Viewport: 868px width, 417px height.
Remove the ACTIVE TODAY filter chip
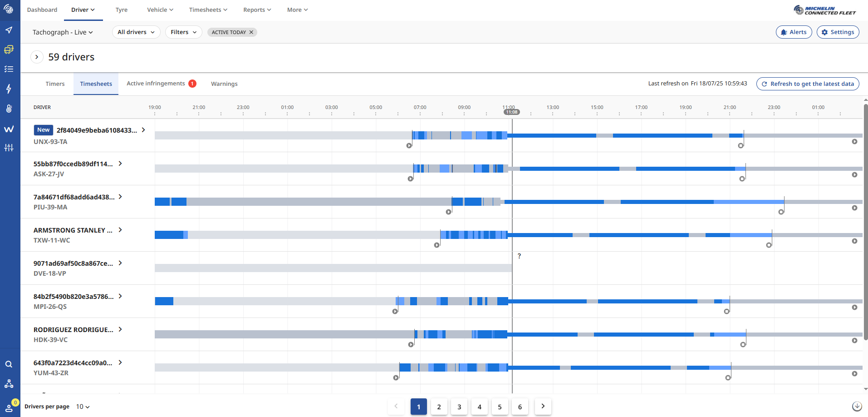[251, 32]
